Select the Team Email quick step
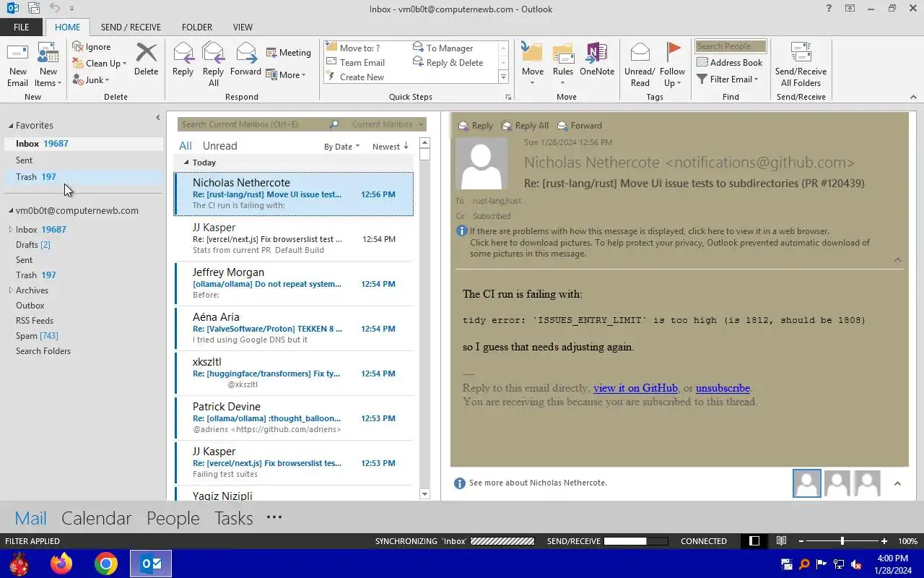The width and height of the screenshot is (924, 578). 356,63
